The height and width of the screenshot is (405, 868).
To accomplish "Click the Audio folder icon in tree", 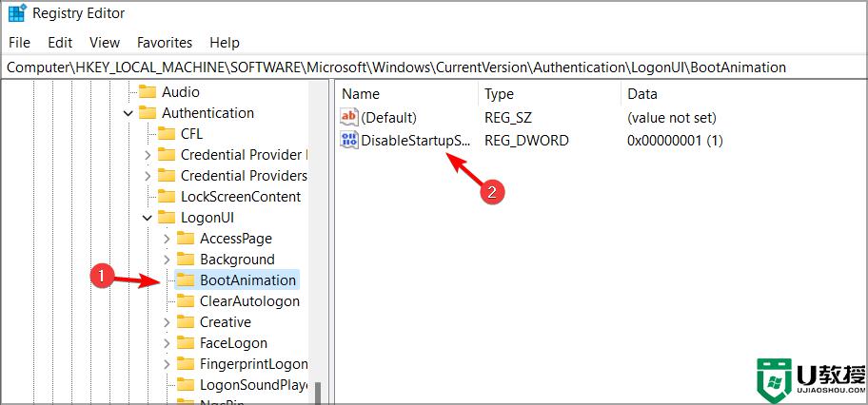I will 147,92.
